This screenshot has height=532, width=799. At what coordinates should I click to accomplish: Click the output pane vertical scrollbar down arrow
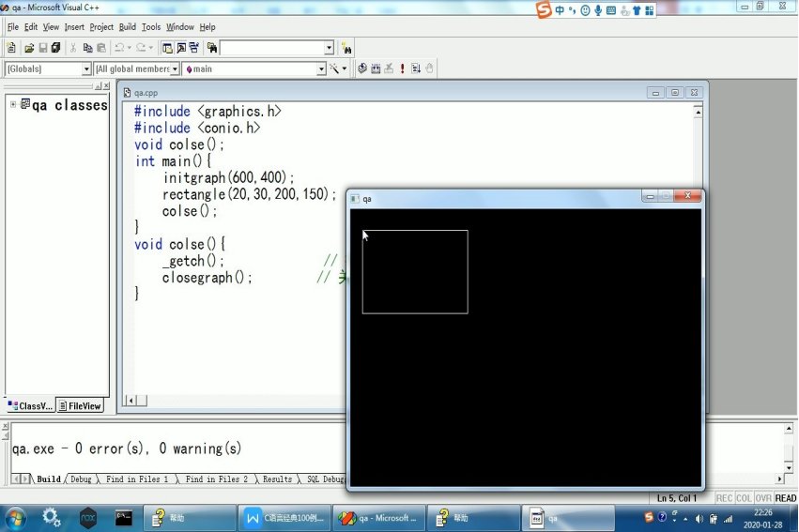pos(789,467)
